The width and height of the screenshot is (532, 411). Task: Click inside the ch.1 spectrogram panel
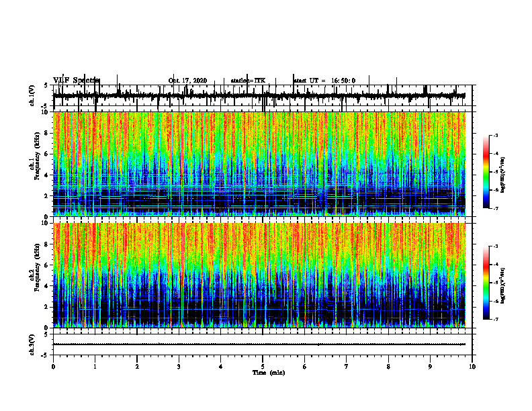coord(259,164)
